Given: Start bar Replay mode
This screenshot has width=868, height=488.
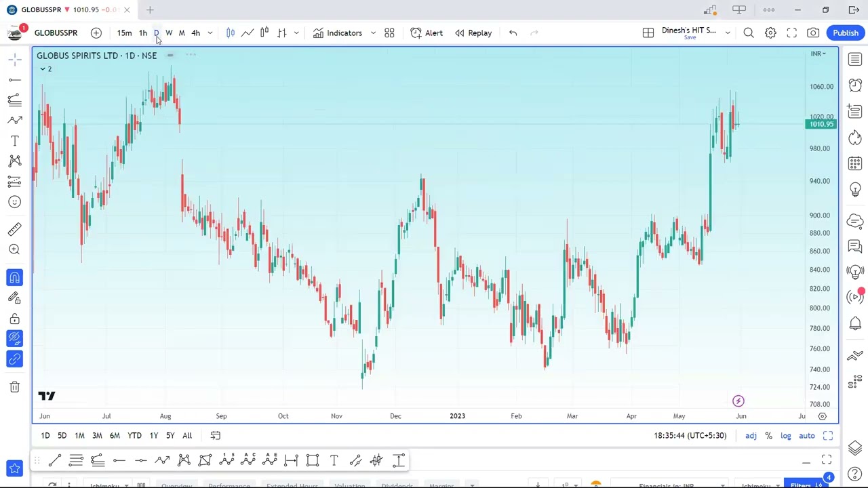Looking at the screenshot, I should 473,33.
